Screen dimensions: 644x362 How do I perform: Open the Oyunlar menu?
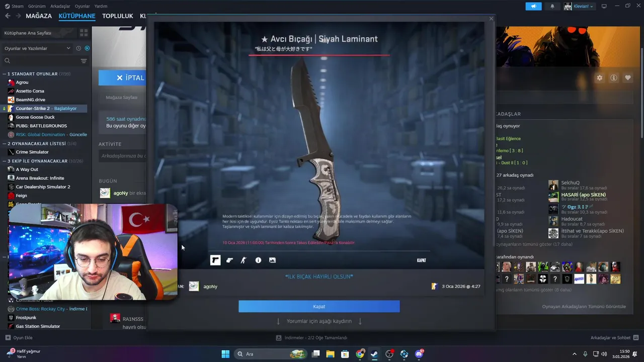(x=82, y=6)
